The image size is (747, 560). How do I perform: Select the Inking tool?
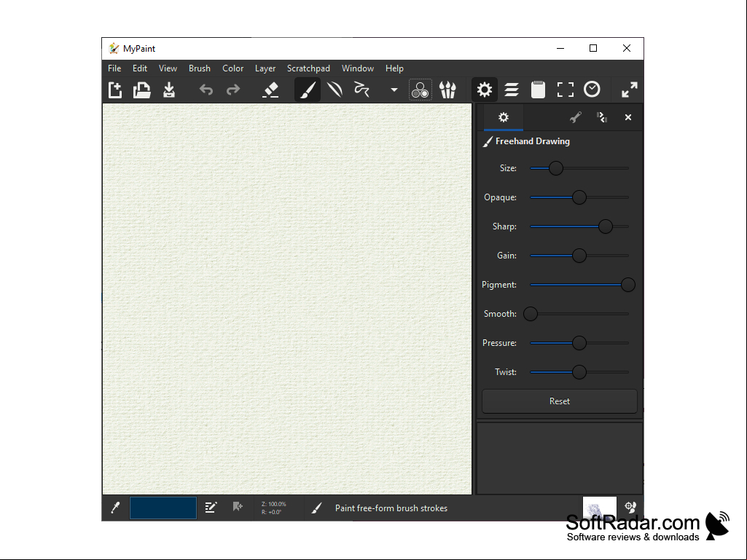click(x=361, y=90)
